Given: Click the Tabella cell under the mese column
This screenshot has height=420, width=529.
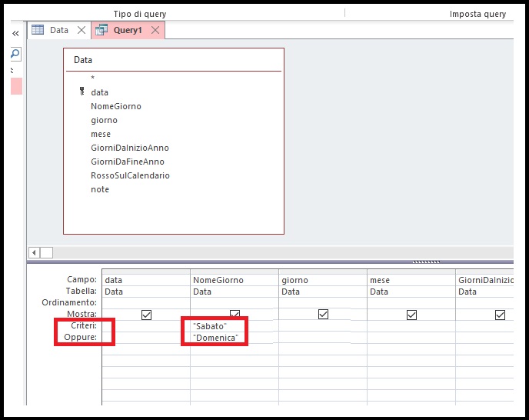Looking at the screenshot, I should click(411, 292).
